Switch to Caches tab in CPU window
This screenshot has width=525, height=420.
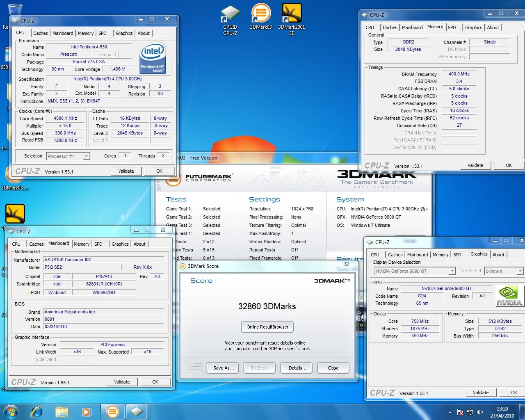[41, 33]
